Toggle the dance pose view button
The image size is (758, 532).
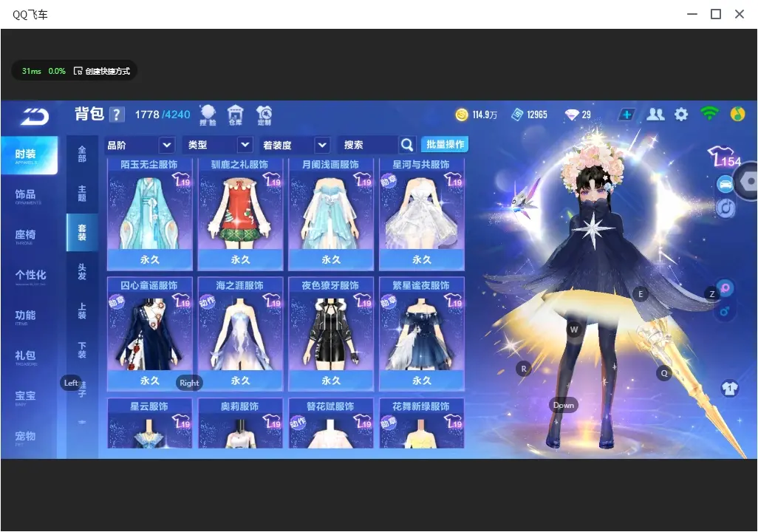725,208
